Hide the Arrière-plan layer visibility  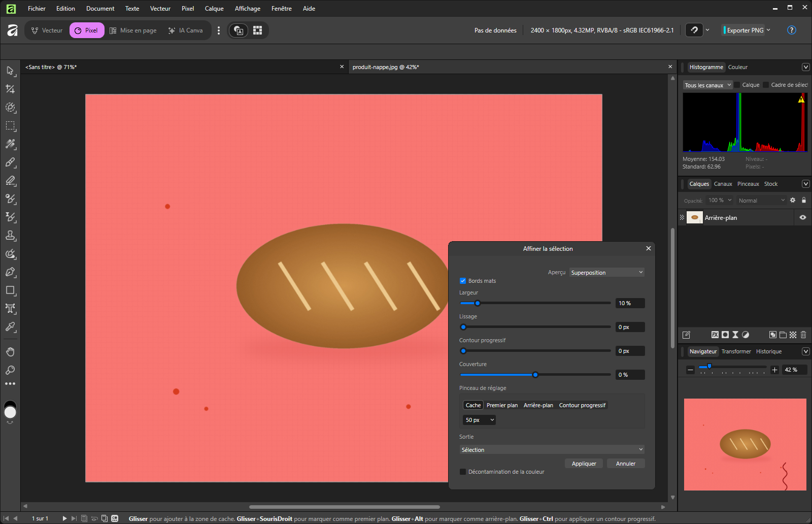point(802,217)
